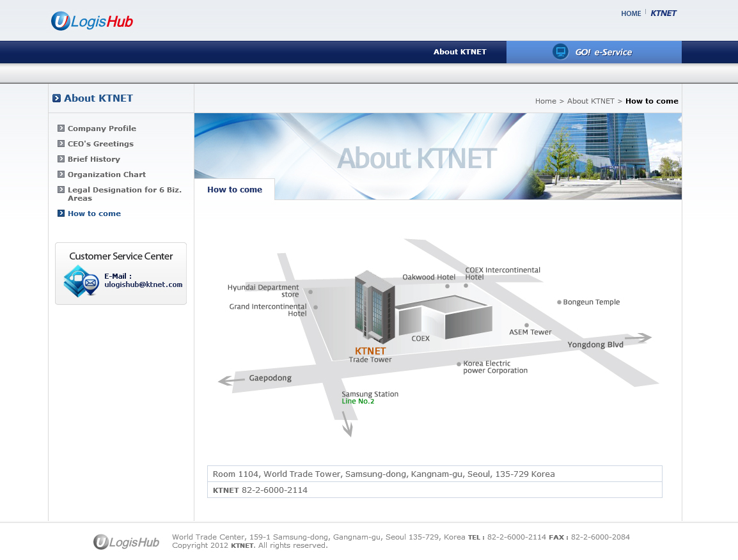This screenshot has height=560, width=738.
Task: Go to HOME link at top right
Action: coord(631,13)
